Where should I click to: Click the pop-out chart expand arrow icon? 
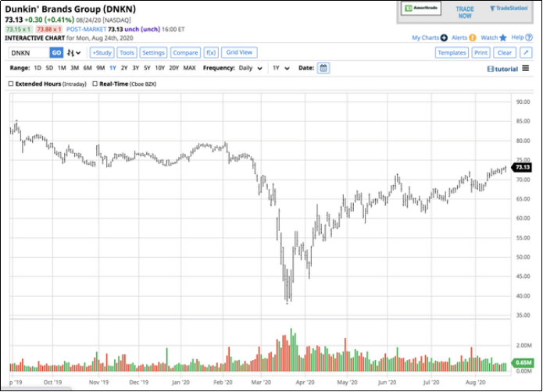526,52
